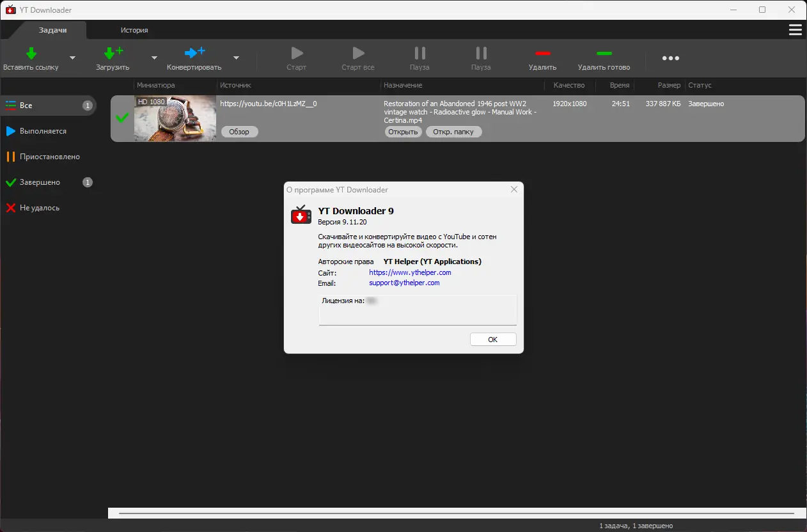Click the red Удалить minus icon
This screenshot has width=807, height=532.
pyautogui.click(x=543, y=53)
